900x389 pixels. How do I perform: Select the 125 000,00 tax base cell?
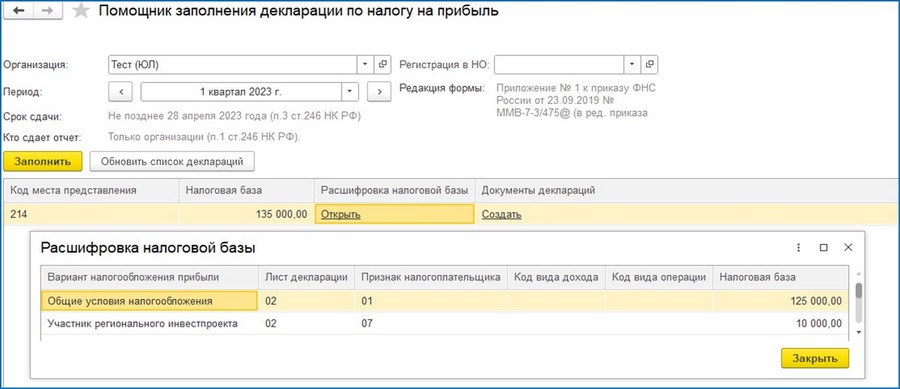(781, 301)
